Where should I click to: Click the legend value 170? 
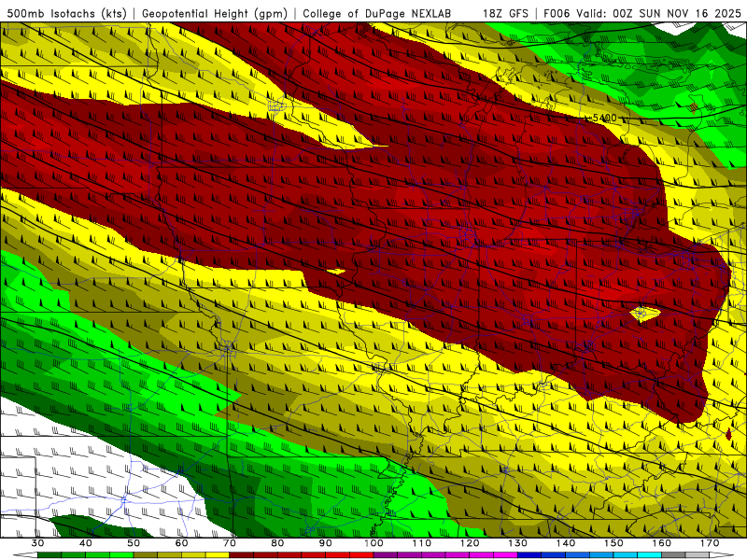710,543
